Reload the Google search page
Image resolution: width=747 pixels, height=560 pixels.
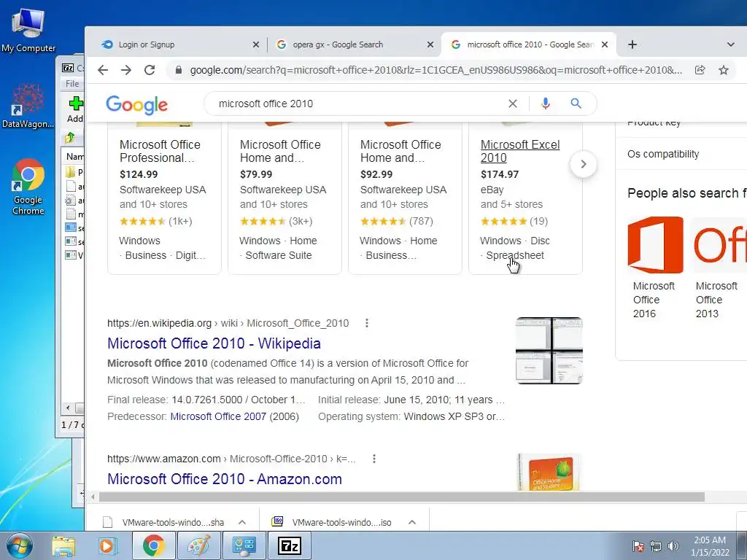pos(150,70)
